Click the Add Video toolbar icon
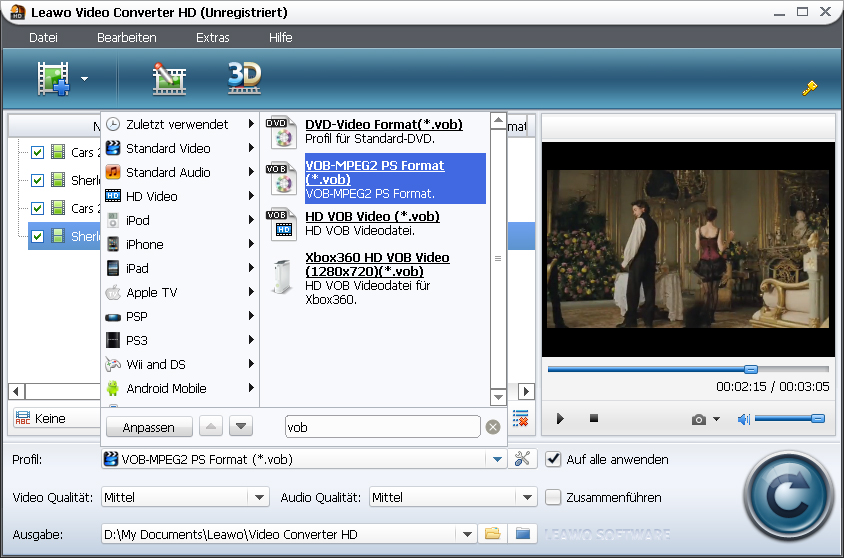This screenshot has height=558, width=844. point(53,78)
